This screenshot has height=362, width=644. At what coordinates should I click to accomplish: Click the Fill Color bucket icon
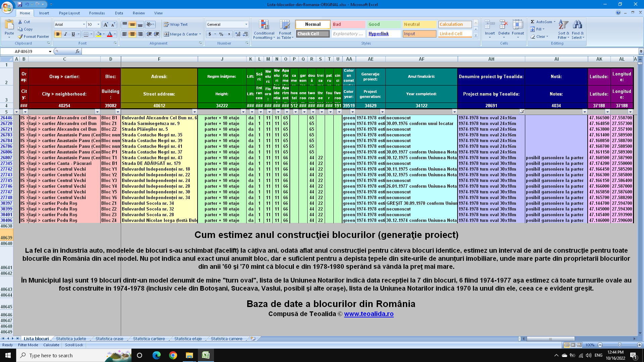(x=99, y=34)
